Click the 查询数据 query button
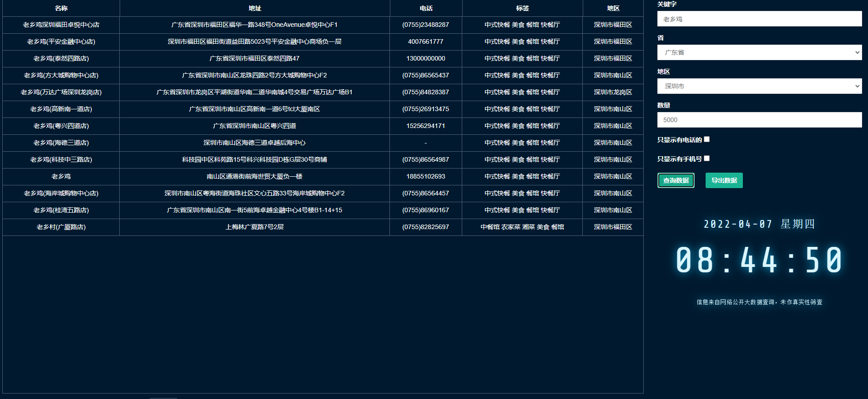 (x=676, y=180)
